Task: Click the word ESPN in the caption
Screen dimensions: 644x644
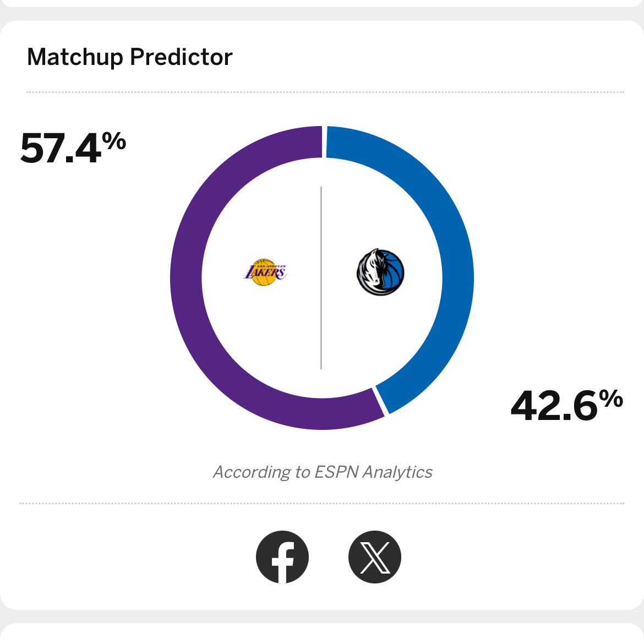Action: [336, 472]
